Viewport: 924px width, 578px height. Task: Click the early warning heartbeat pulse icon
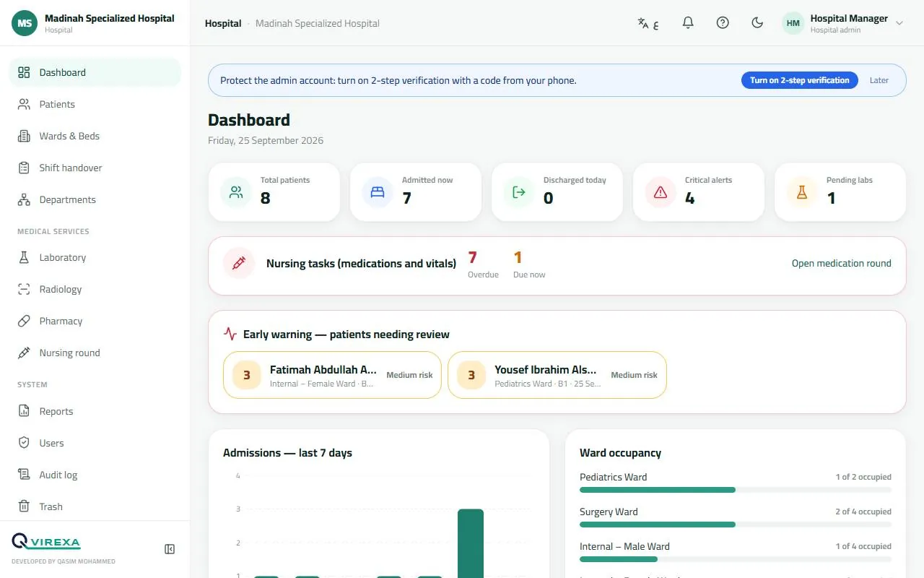point(230,334)
